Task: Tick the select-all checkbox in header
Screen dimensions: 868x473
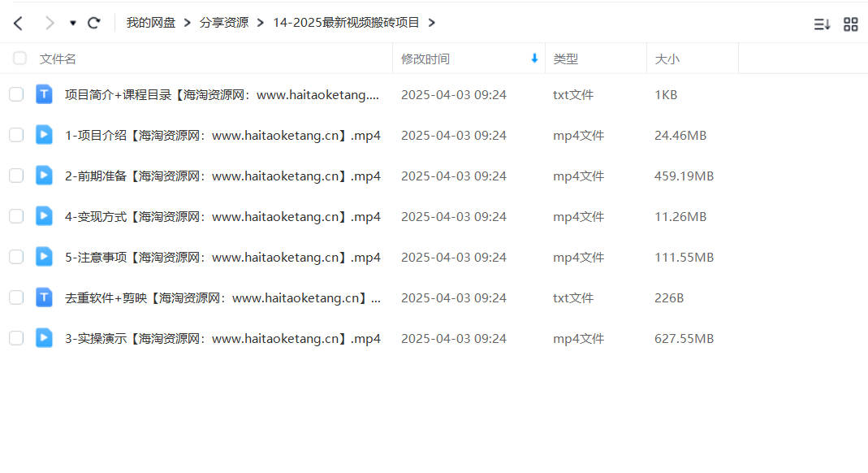Action: click(x=20, y=59)
